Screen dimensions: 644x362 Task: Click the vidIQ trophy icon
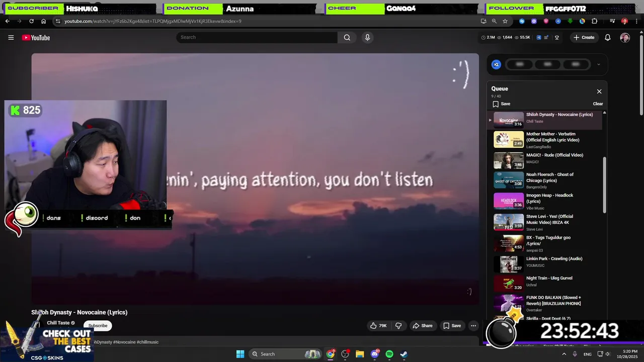click(557, 37)
